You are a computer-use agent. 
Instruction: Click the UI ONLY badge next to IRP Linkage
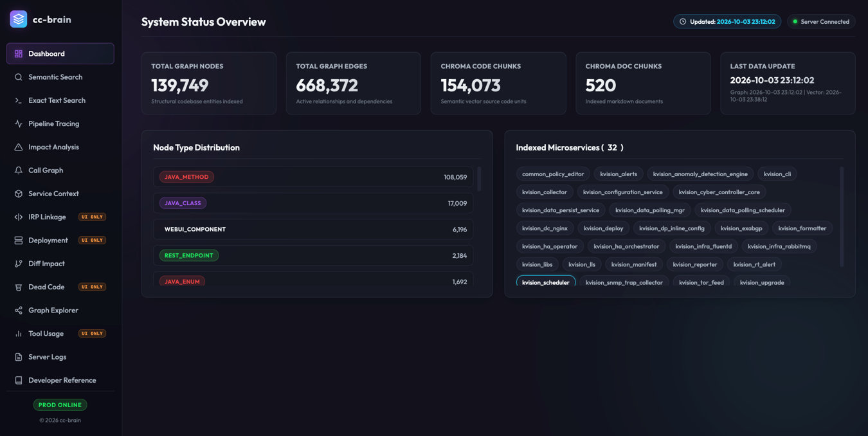click(x=92, y=217)
